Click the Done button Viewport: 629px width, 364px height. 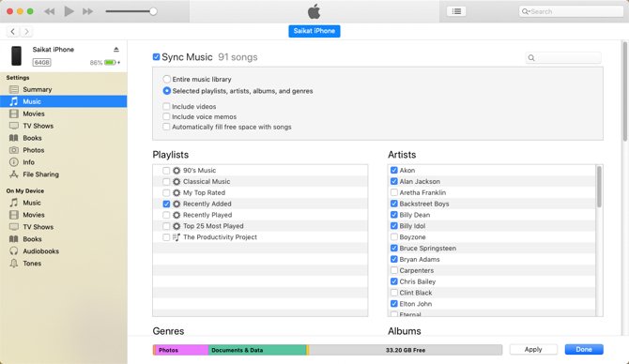click(x=584, y=350)
